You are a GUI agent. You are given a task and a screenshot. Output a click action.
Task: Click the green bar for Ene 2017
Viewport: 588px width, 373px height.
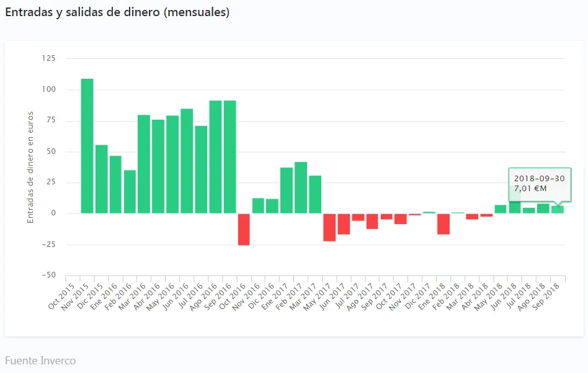point(287,191)
